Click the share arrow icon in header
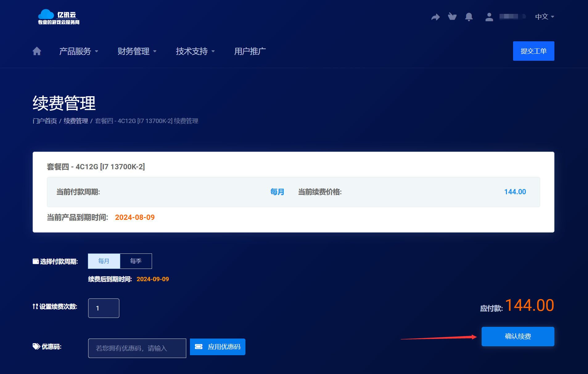Image resolution: width=588 pixels, height=374 pixels. click(435, 17)
